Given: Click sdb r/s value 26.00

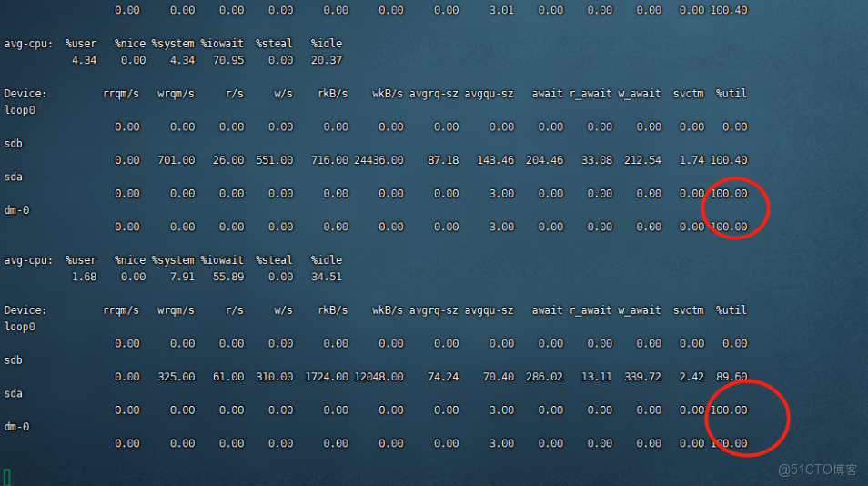Looking at the screenshot, I should 228,160.
